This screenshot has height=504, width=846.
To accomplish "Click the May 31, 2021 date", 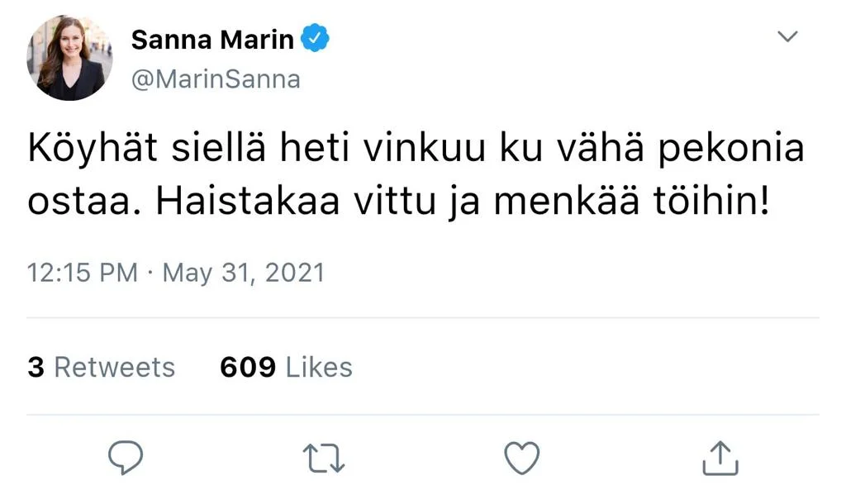I will 244,273.
